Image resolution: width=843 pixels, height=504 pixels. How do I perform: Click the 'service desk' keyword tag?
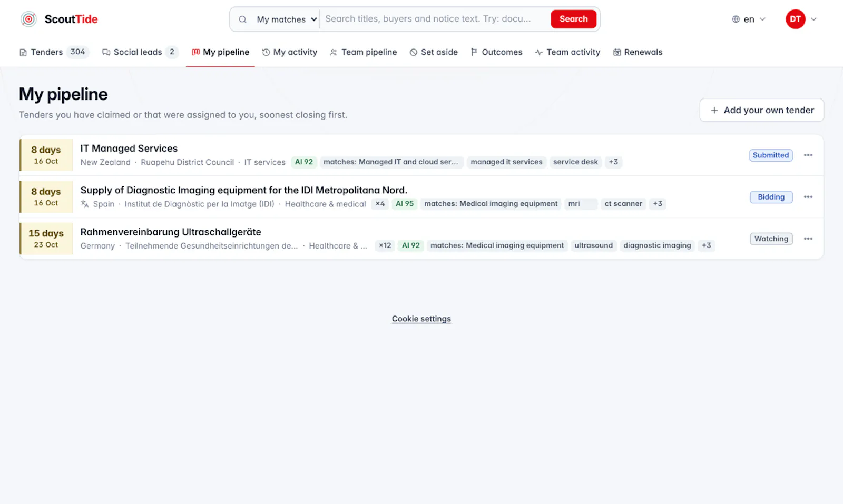click(575, 162)
